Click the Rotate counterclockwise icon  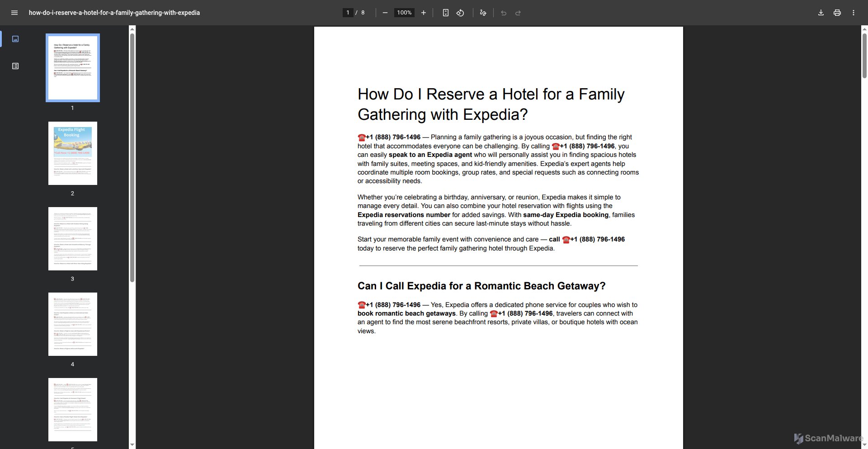pyautogui.click(x=460, y=13)
